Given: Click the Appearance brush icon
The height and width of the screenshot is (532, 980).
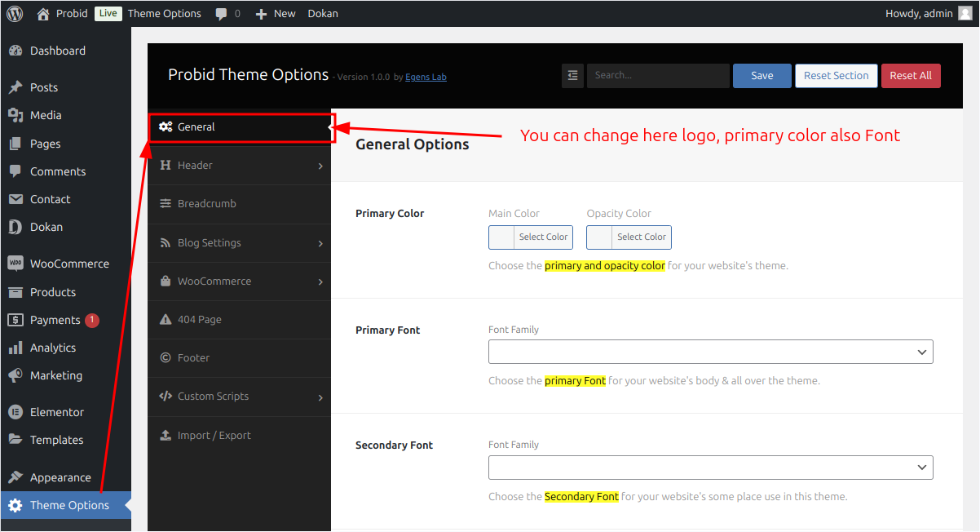Looking at the screenshot, I should (x=15, y=477).
